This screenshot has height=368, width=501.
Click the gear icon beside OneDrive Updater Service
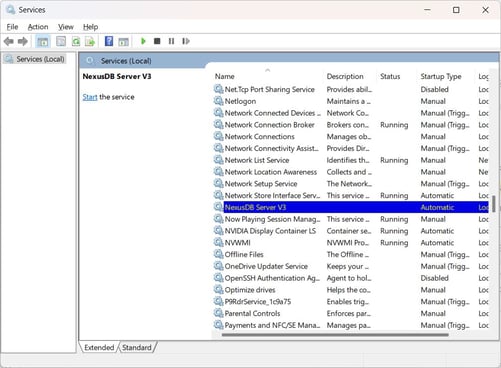click(x=218, y=266)
